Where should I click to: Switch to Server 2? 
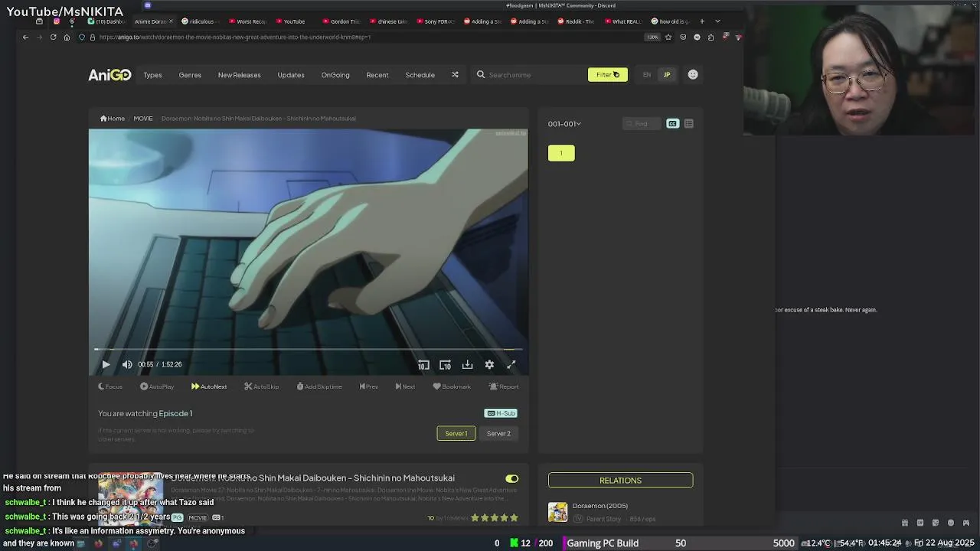click(498, 434)
